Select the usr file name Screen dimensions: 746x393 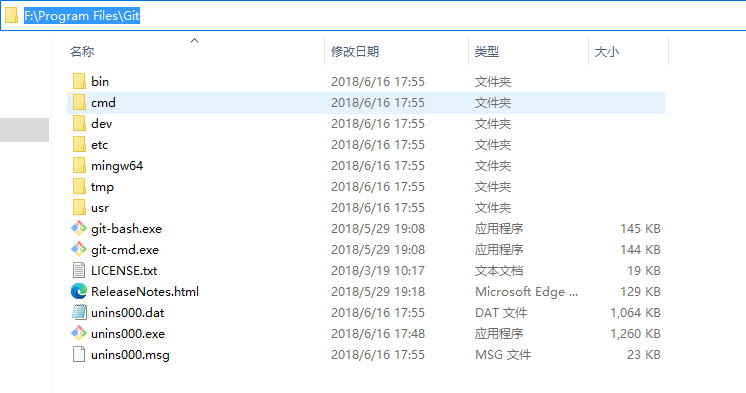(x=100, y=207)
